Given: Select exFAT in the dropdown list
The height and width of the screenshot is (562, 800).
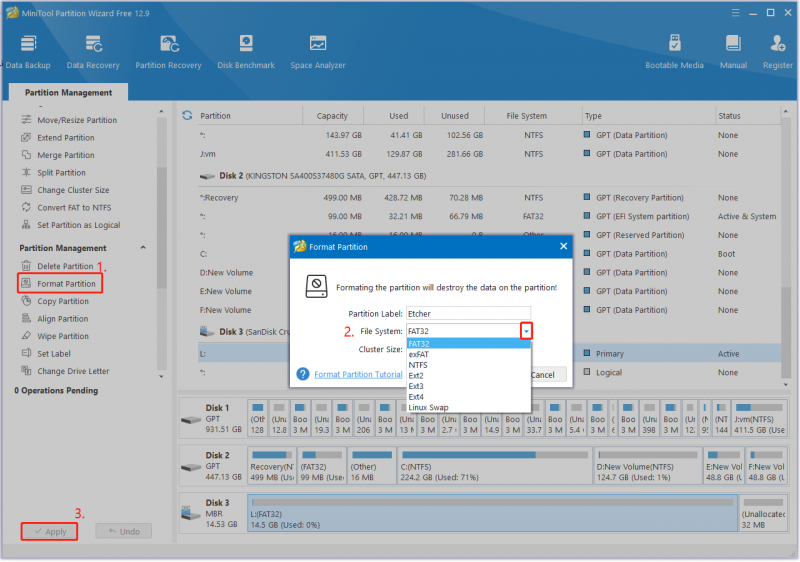Looking at the screenshot, I should pos(418,354).
